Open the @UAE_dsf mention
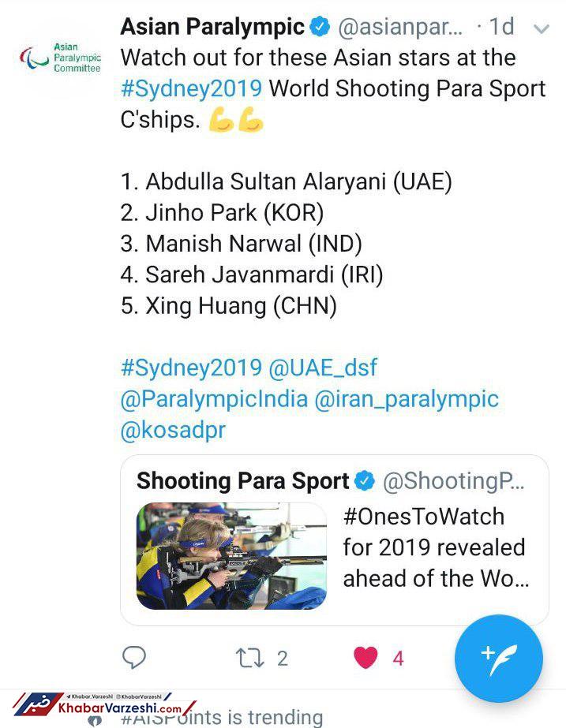Image resolution: width=566 pixels, height=728 pixels. click(324, 368)
